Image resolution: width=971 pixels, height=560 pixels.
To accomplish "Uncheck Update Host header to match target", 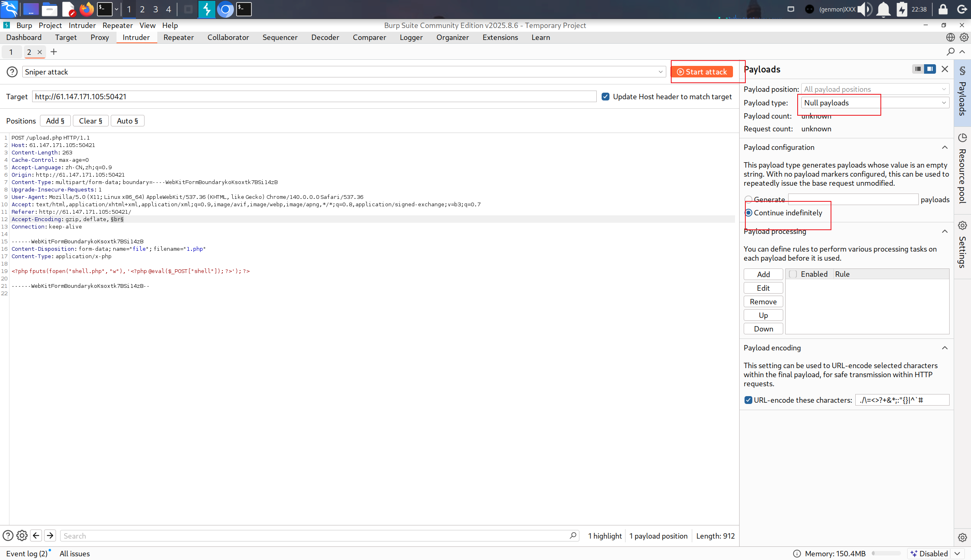I will 605,97.
